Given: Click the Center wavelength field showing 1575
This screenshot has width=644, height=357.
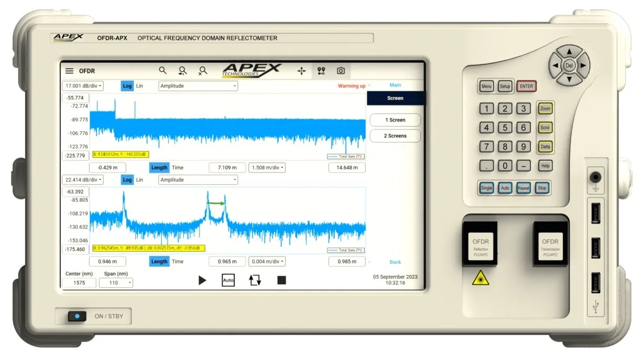Looking at the screenshot, I should click(x=79, y=283).
